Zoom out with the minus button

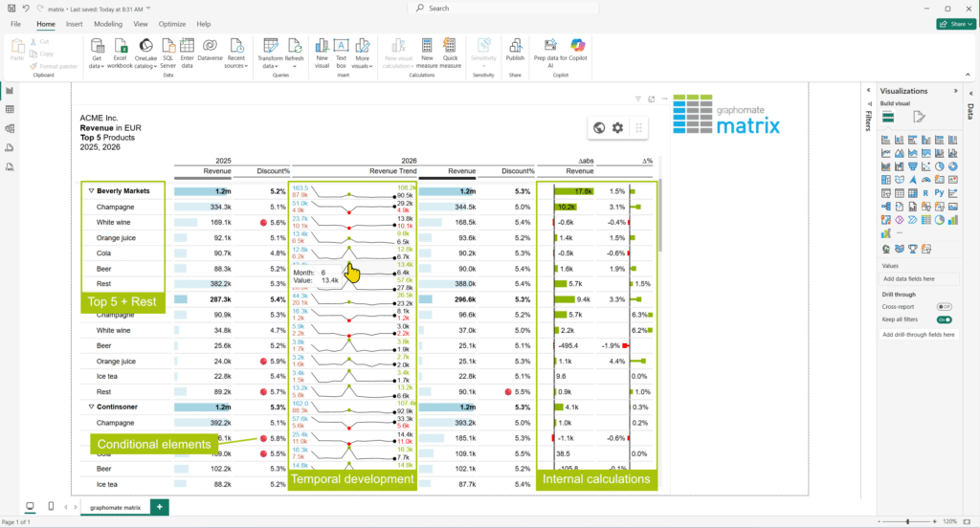click(880, 521)
